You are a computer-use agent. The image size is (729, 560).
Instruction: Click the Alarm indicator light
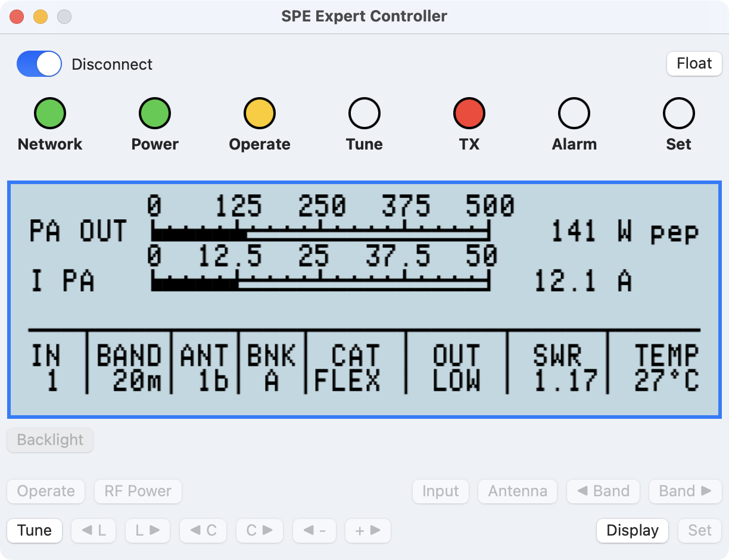click(574, 113)
